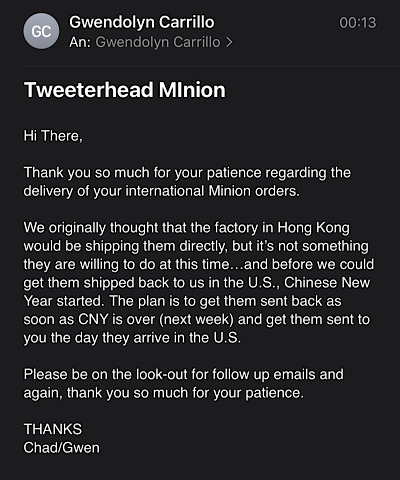This screenshot has width=400, height=480.
Task: Click the words Hong Kong in the body
Action: click(x=313, y=228)
